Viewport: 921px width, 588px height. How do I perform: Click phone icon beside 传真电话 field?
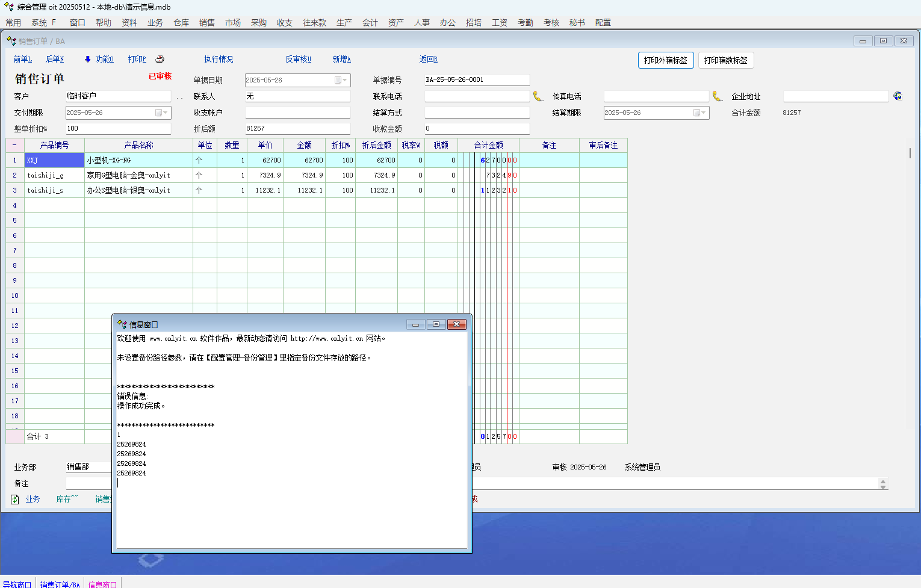coord(718,96)
